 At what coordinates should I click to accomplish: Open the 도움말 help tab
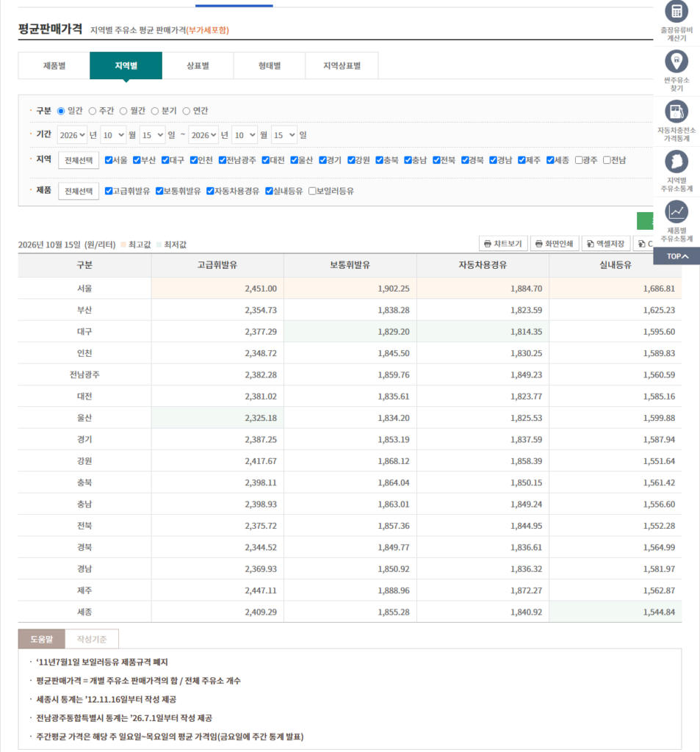[x=41, y=639]
